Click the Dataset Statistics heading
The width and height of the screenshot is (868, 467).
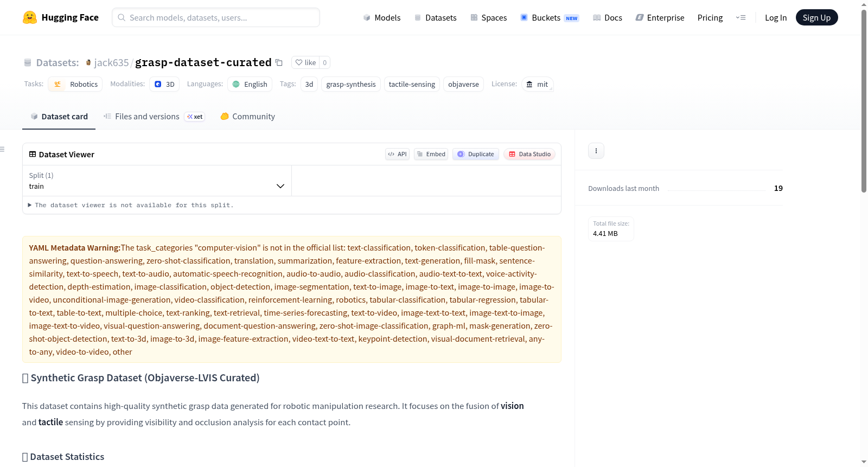[63, 457]
